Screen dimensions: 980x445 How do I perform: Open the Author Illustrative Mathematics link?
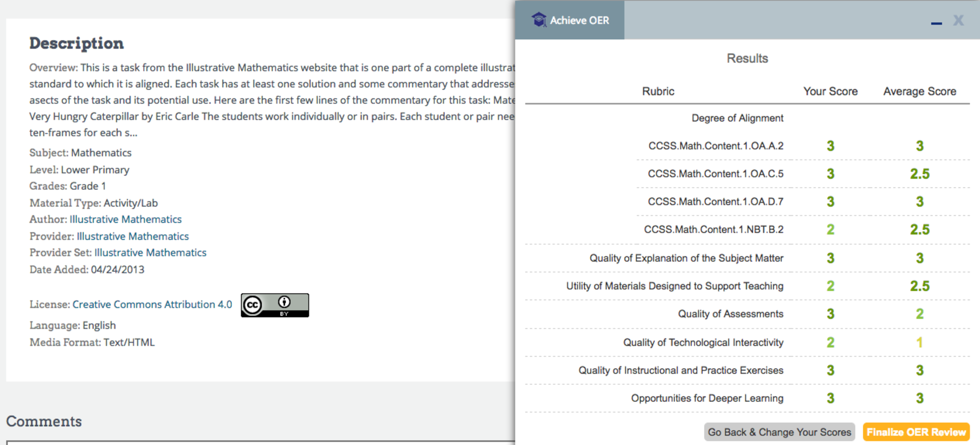[125, 219]
